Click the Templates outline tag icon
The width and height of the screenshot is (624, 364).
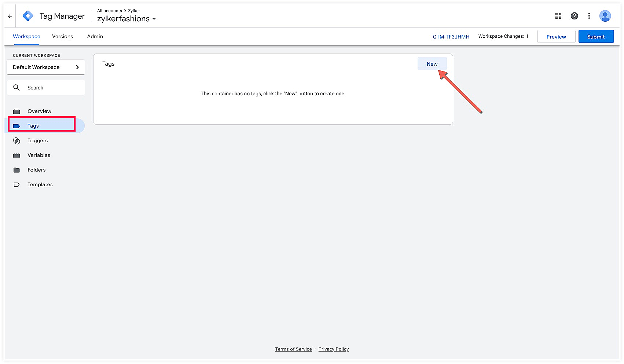click(16, 185)
